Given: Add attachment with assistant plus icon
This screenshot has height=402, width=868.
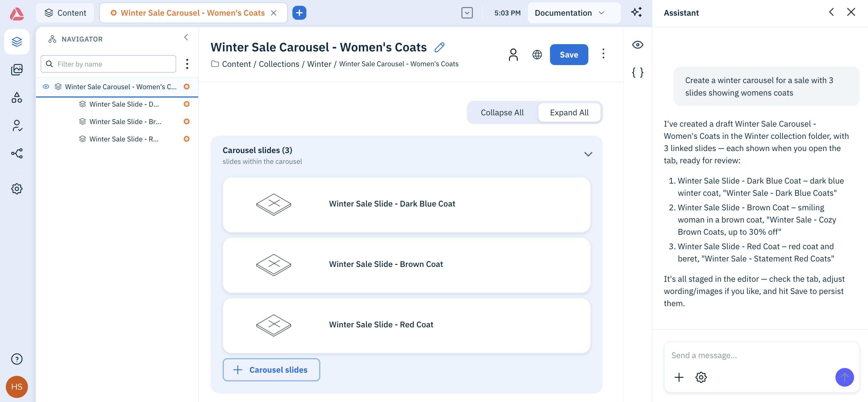Looking at the screenshot, I should [x=679, y=377].
